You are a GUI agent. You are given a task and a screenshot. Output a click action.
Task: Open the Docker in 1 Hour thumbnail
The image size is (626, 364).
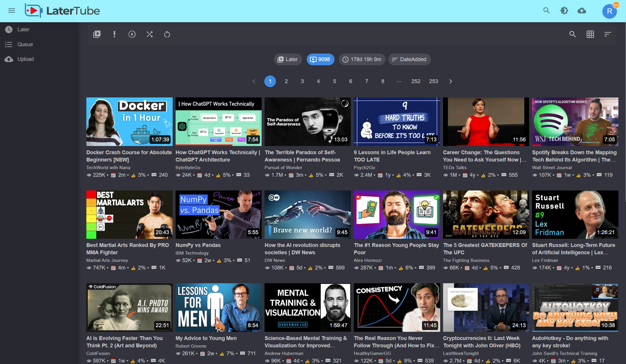129,121
